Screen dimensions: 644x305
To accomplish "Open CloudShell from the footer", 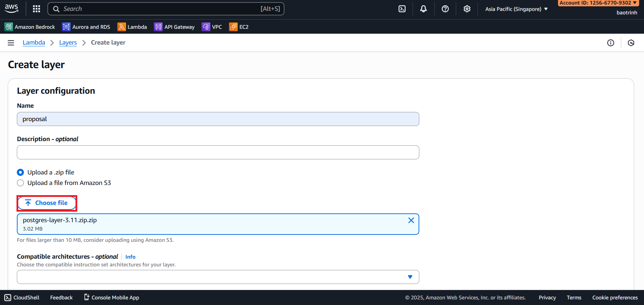I will click(22, 298).
